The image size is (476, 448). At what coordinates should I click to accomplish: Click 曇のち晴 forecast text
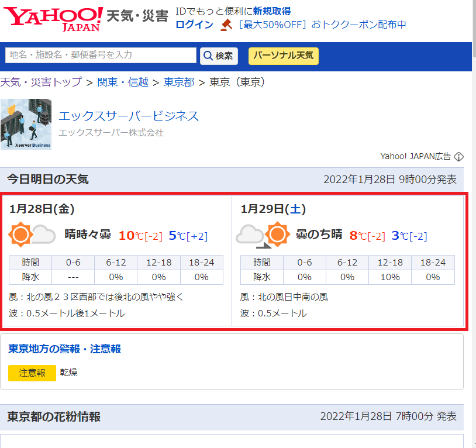[x=319, y=235]
